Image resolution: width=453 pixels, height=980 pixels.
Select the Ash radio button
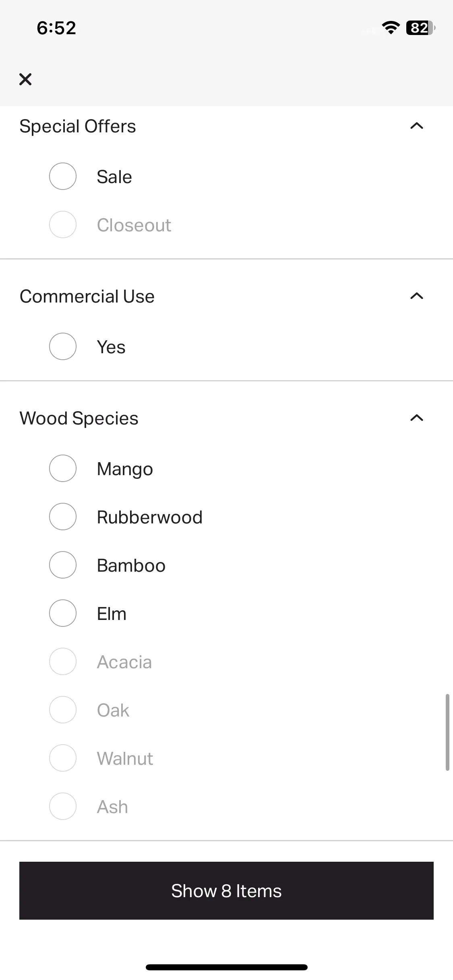63,806
